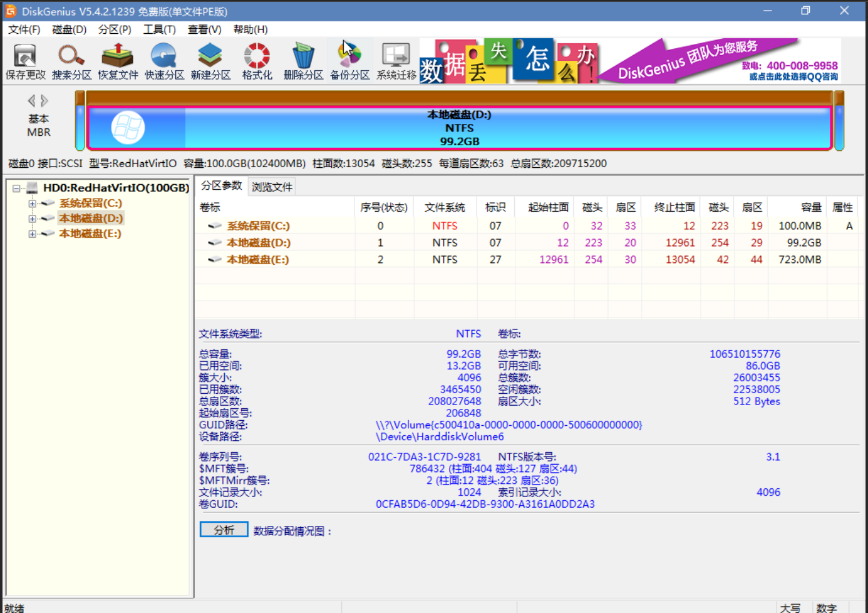Click the small partition strip left of the D: bar

point(80,121)
